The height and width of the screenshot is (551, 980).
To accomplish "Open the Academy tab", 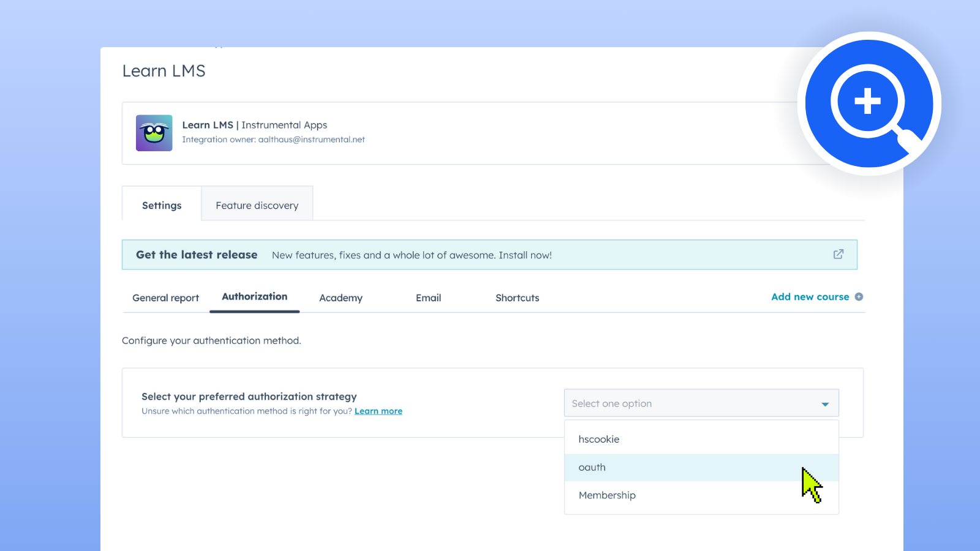I will pos(341,298).
